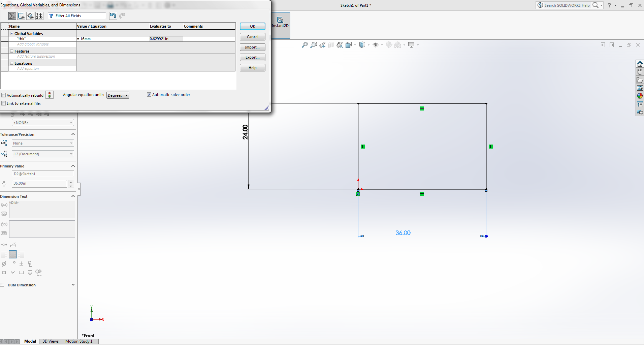
Task: Open Tolerance Type None dropdown
Action: [x=43, y=143]
